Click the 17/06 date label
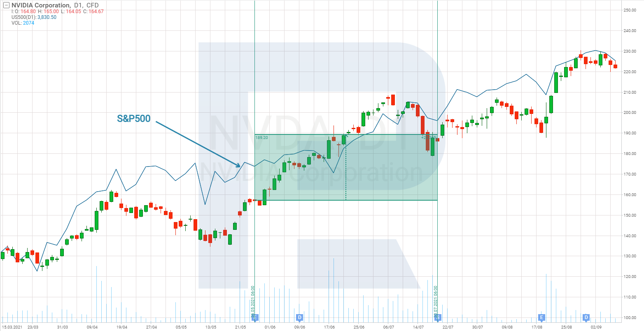Screen dimensions: 644x331 tap(329, 327)
